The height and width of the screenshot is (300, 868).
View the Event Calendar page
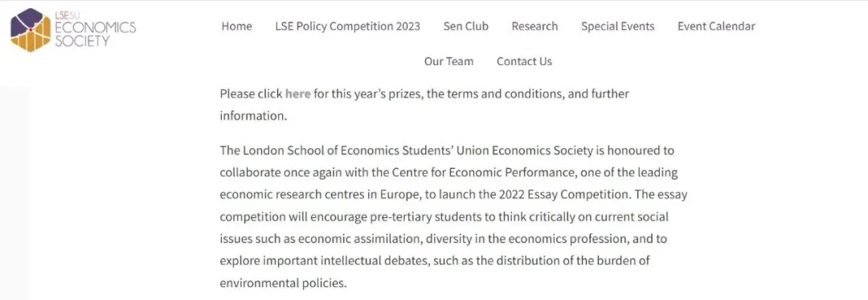click(x=716, y=26)
